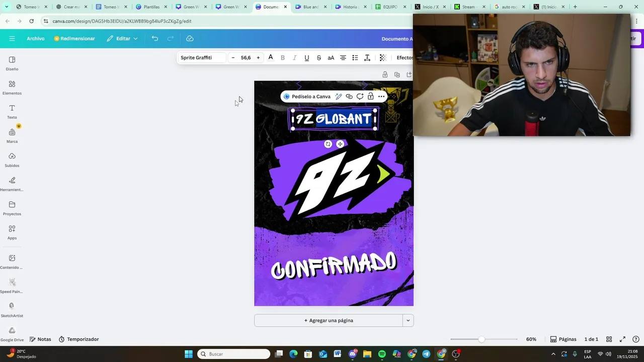Open the Diseño panel in the sidebar

coord(12,63)
